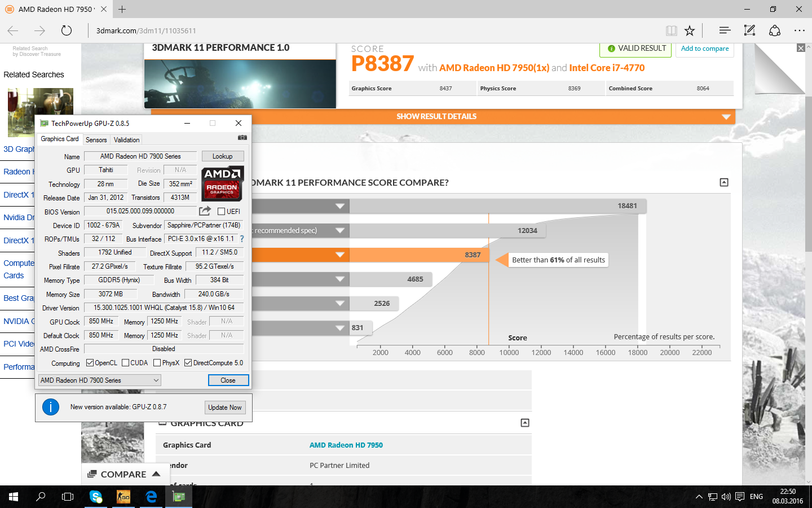The image size is (812, 508).
Task: Open Skype from the taskbar
Action: [96, 497]
